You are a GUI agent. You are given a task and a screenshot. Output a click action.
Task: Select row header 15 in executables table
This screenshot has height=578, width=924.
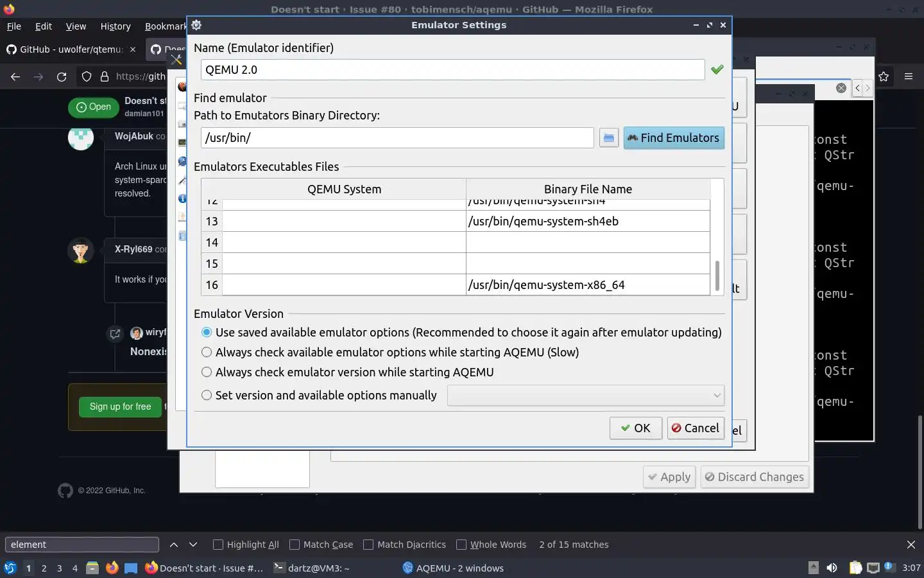tap(212, 263)
